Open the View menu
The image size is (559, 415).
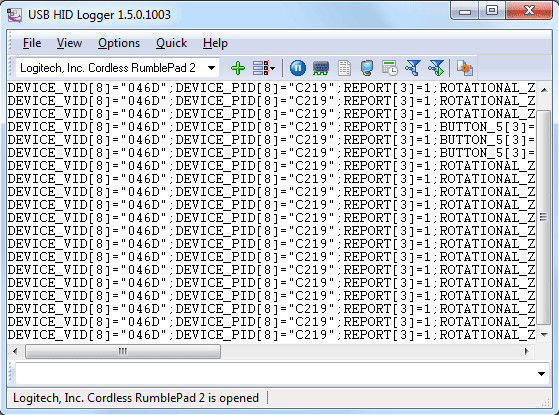(x=69, y=43)
